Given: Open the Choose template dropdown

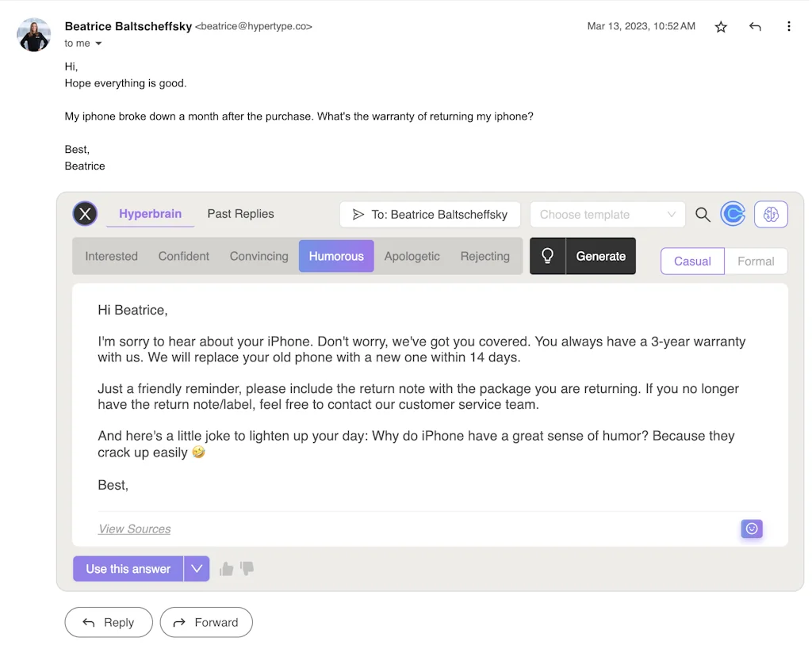Looking at the screenshot, I should tap(607, 214).
